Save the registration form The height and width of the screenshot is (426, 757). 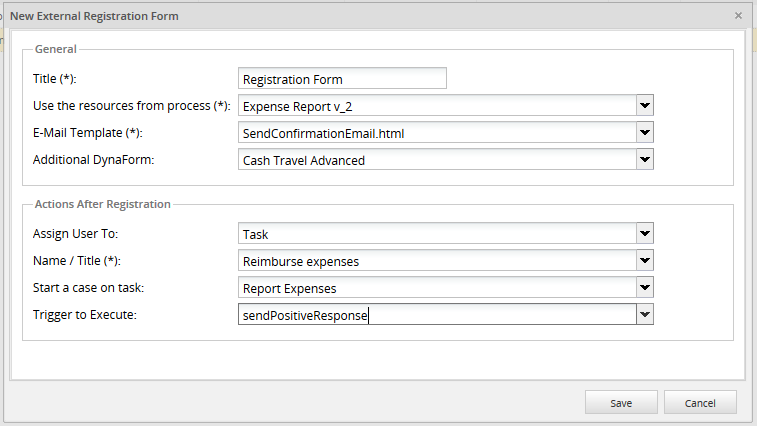pos(620,403)
